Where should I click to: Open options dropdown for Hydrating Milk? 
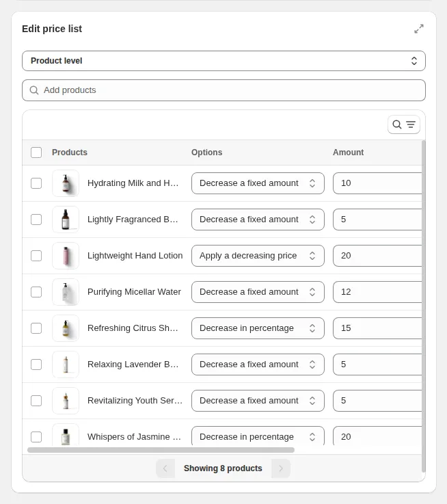click(x=258, y=183)
